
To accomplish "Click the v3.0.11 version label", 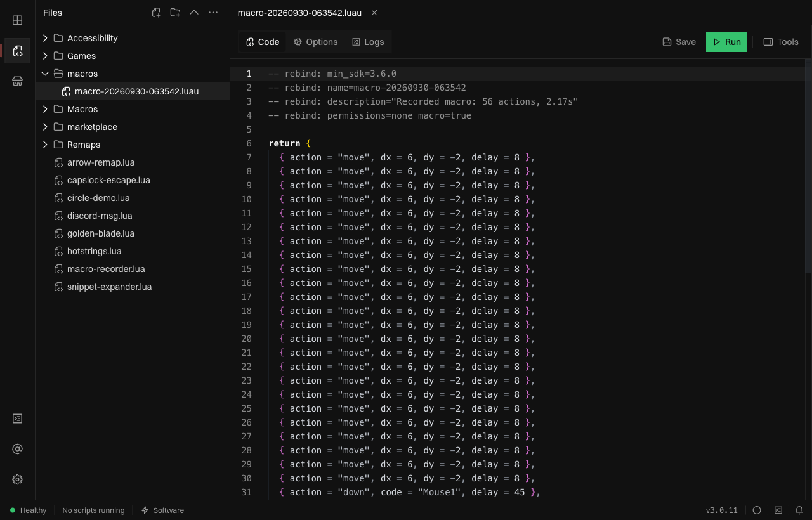I will 722,510.
